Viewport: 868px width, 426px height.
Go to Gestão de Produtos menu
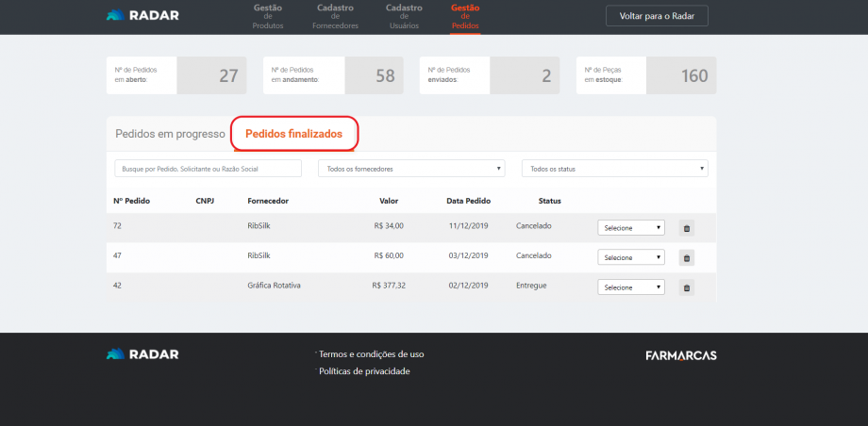coord(268,16)
